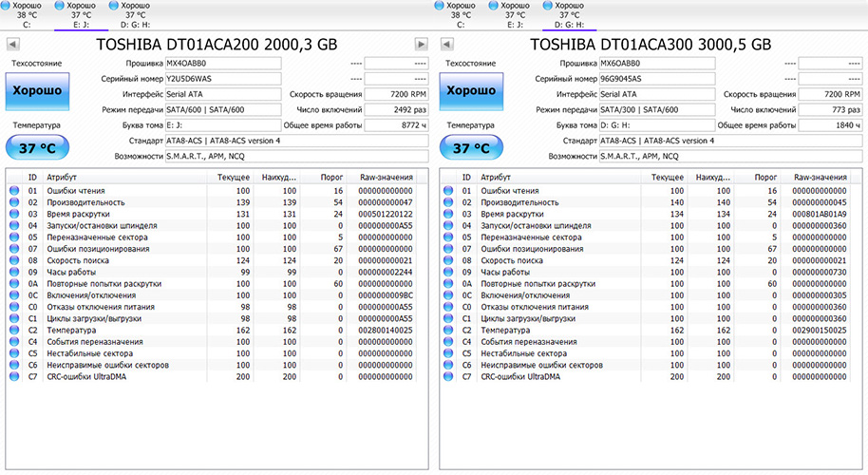The height and width of the screenshot is (475, 868).
Task: Click status icon for Переназначенные сектора in DT01ACA200 list
Action: point(14,237)
